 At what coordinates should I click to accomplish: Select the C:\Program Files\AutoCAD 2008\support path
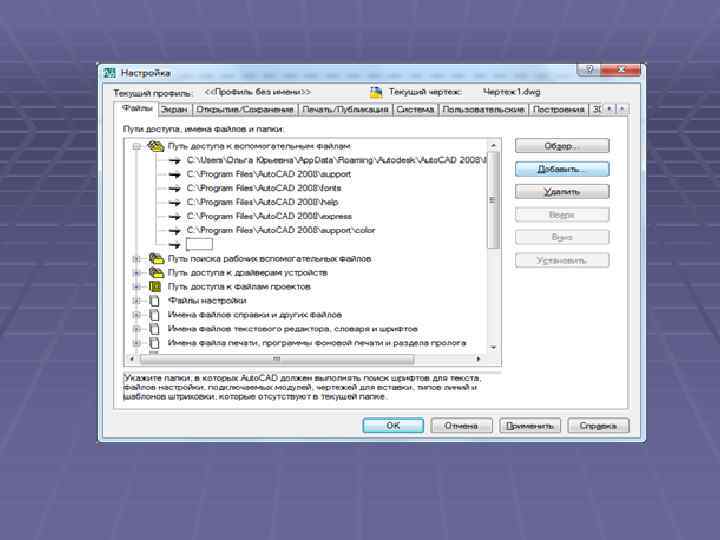(x=269, y=174)
